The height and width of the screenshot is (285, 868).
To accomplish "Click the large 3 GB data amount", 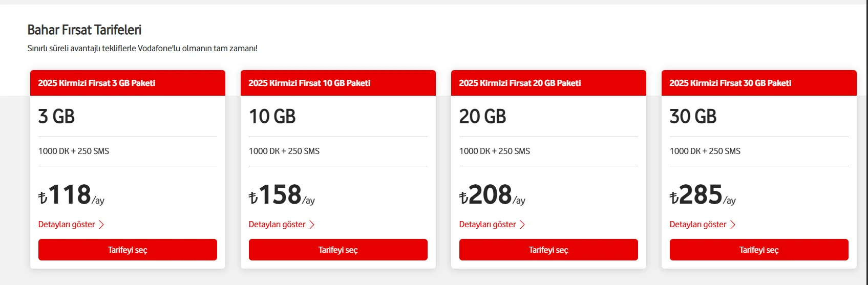I will 56,117.
